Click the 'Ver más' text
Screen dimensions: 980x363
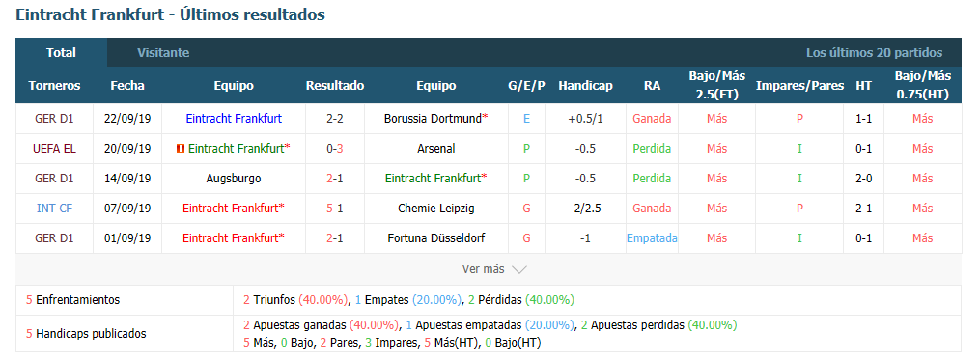[x=483, y=269]
